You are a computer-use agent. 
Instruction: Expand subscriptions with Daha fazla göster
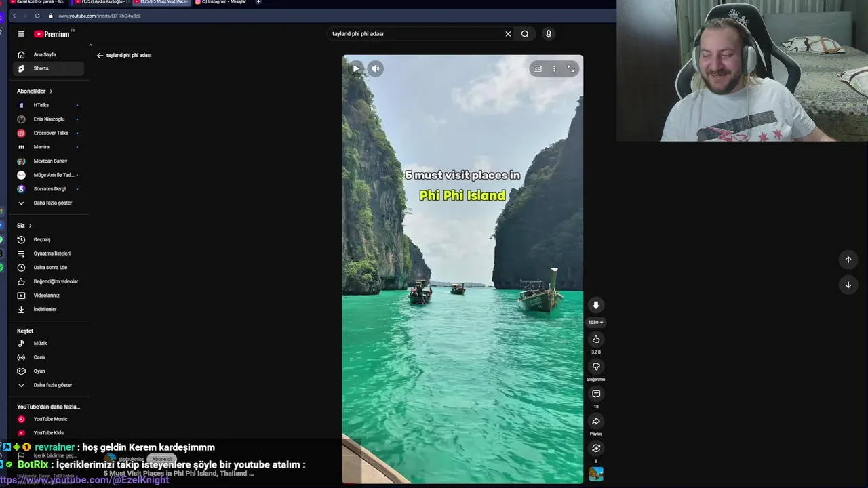49,203
